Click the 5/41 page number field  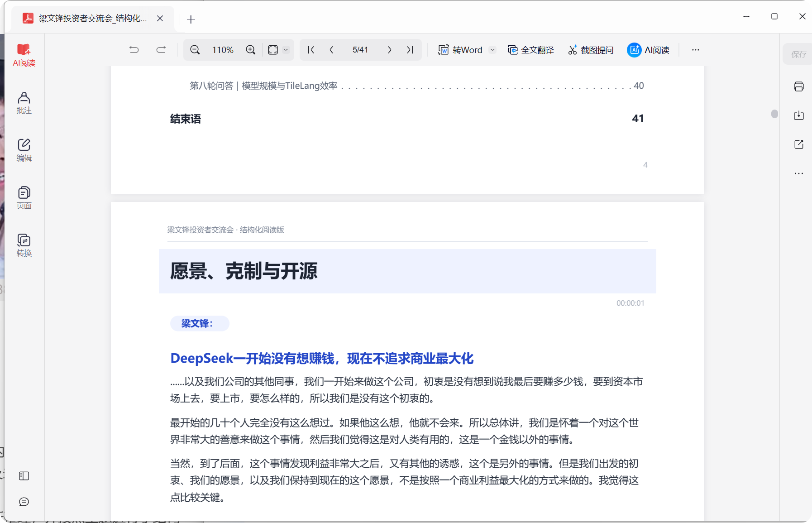[360, 50]
